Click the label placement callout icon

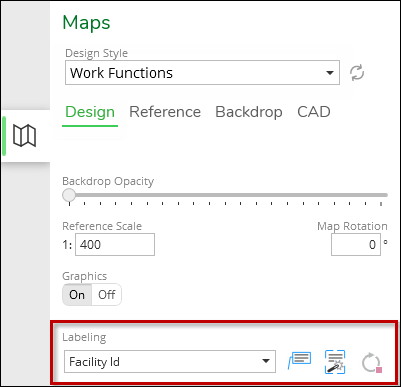tap(299, 361)
